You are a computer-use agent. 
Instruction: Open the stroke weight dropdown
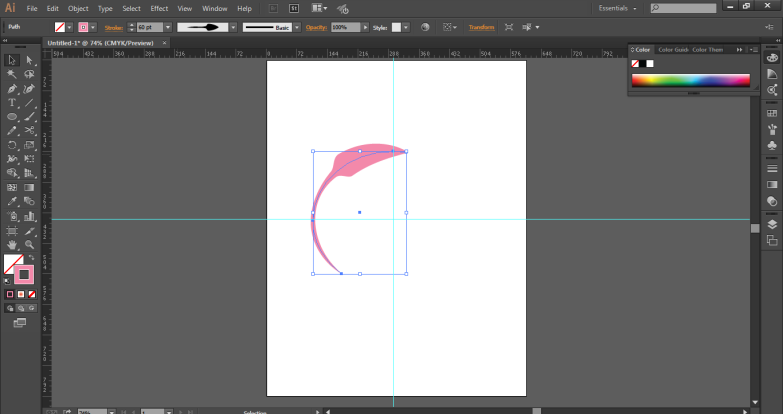(167, 27)
